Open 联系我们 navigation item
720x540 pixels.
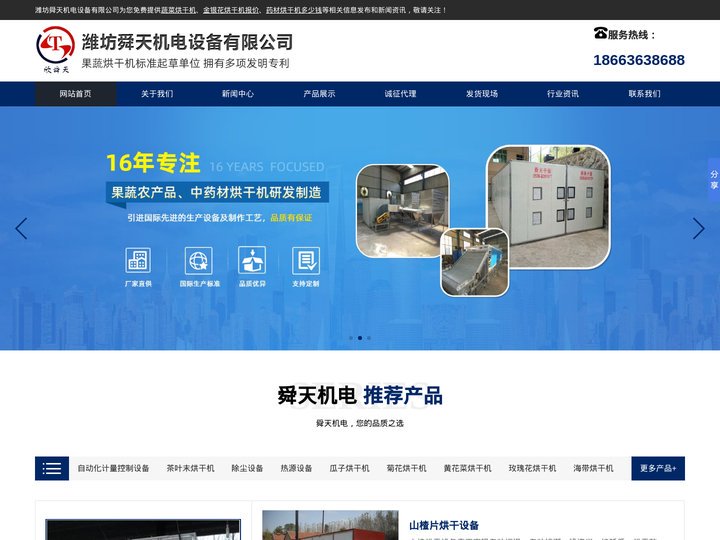click(644, 94)
